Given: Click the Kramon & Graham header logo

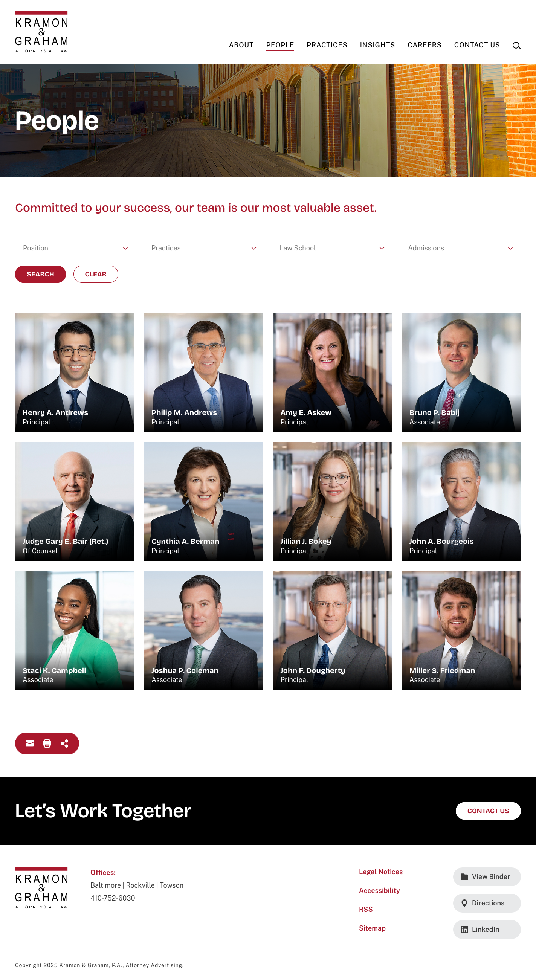Looking at the screenshot, I should pyautogui.click(x=41, y=32).
